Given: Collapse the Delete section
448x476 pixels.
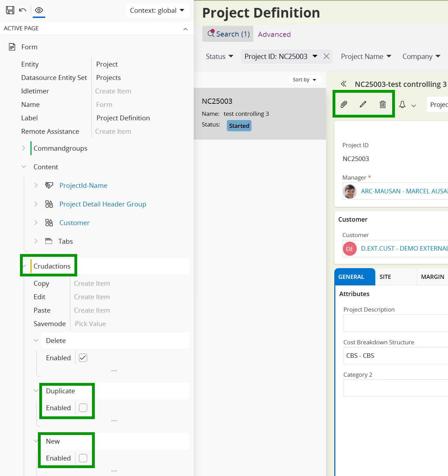Looking at the screenshot, I should pyautogui.click(x=36, y=341).
